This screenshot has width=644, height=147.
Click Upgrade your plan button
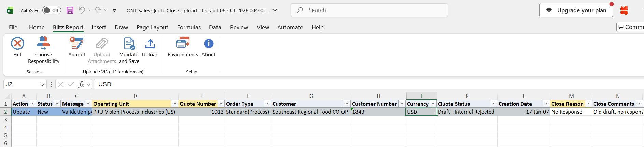click(576, 10)
